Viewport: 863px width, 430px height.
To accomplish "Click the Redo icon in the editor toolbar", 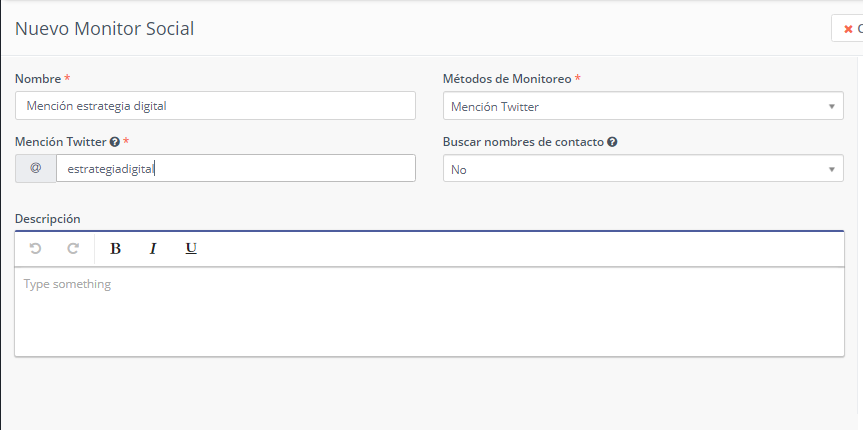I will [x=73, y=249].
